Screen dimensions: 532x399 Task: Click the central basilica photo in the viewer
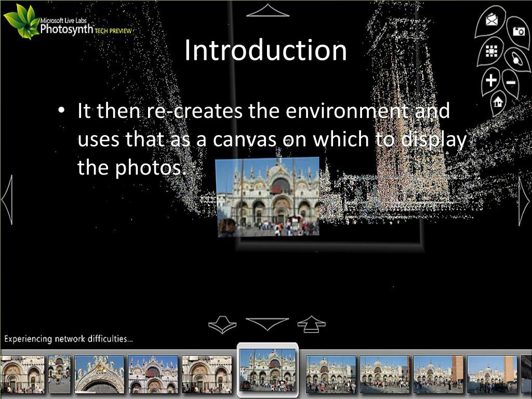pyautogui.click(x=268, y=197)
